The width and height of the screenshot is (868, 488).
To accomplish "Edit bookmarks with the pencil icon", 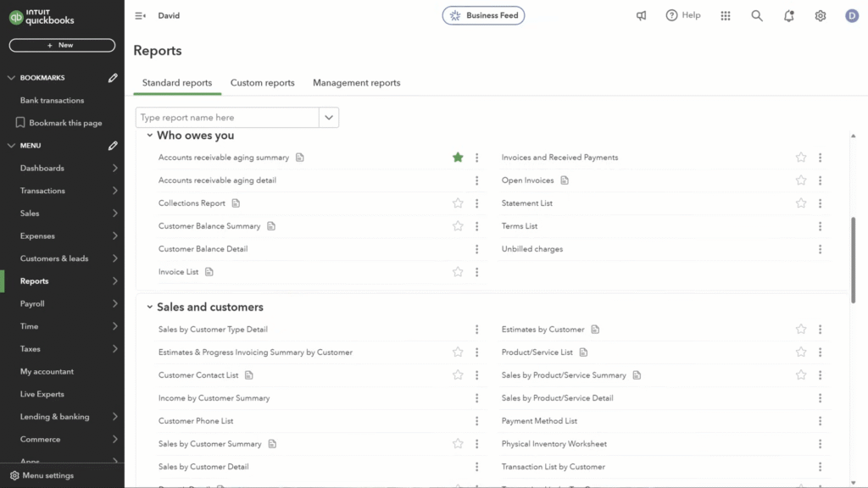I will tap(113, 78).
